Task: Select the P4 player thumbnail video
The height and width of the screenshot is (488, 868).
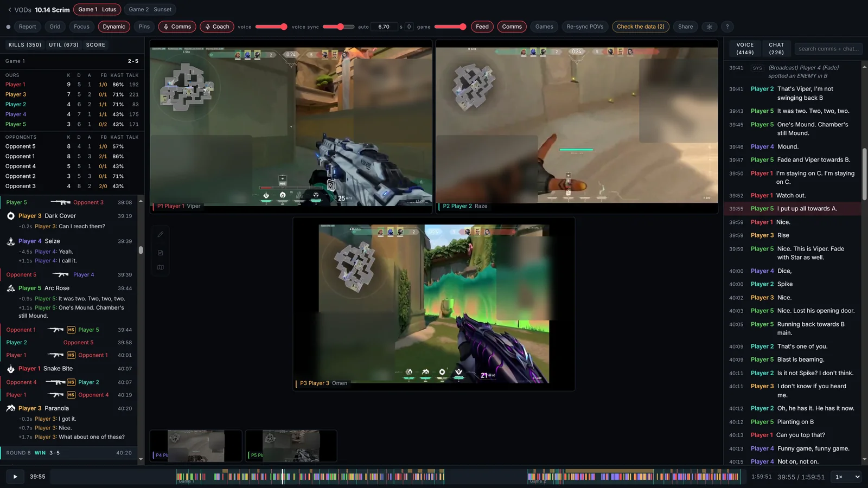Action: point(196,446)
